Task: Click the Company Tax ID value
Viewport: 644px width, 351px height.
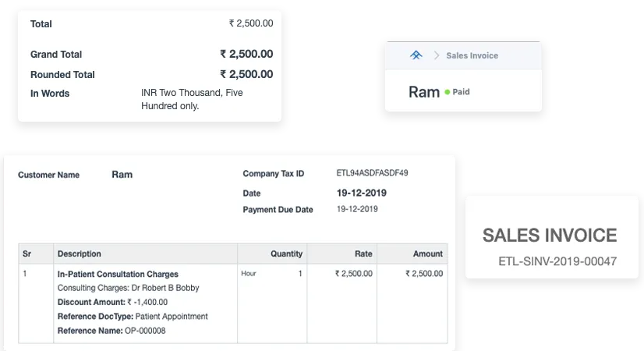Action: (x=372, y=173)
